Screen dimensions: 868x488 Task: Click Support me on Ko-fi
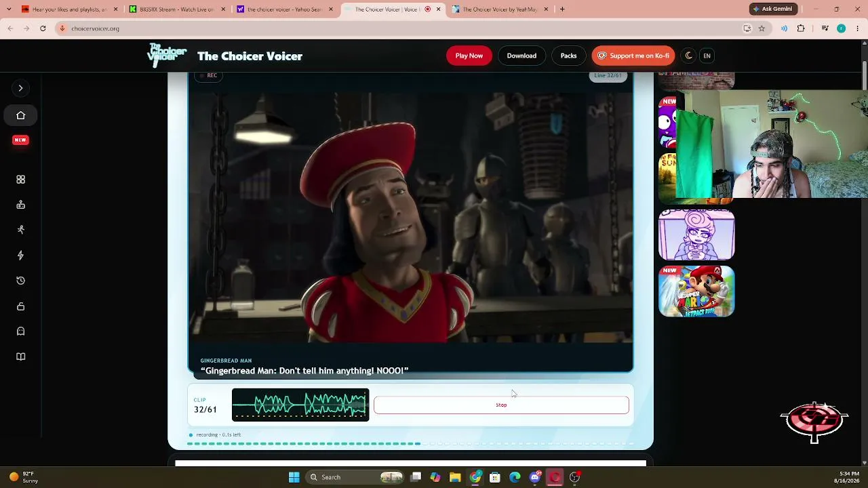pyautogui.click(x=633, y=56)
